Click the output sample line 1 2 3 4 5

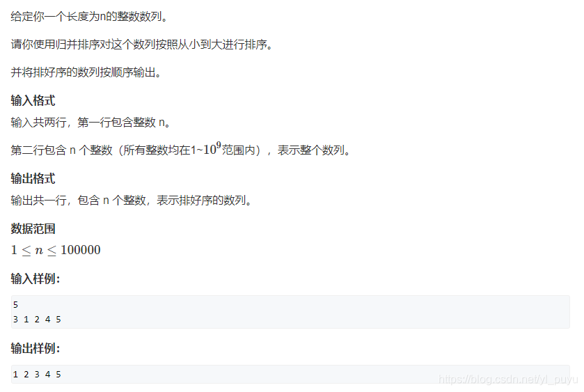(x=37, y=375)
